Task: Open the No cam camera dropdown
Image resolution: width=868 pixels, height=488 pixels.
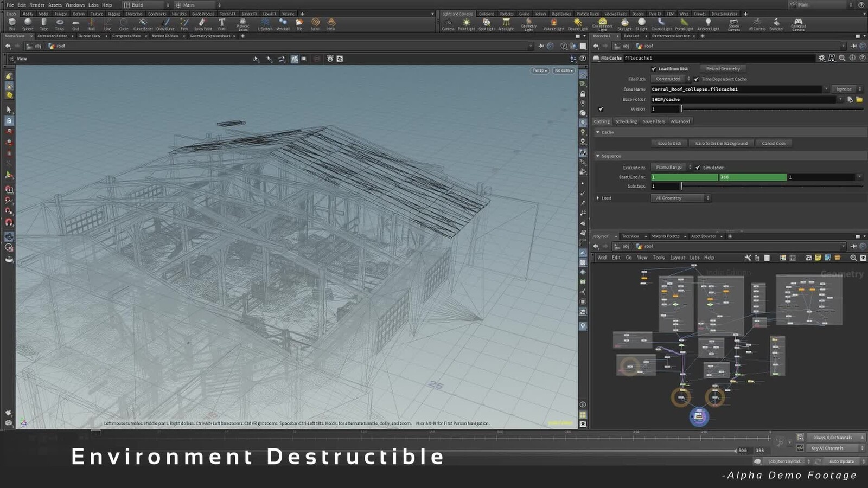Action: (x=564, y=70)
